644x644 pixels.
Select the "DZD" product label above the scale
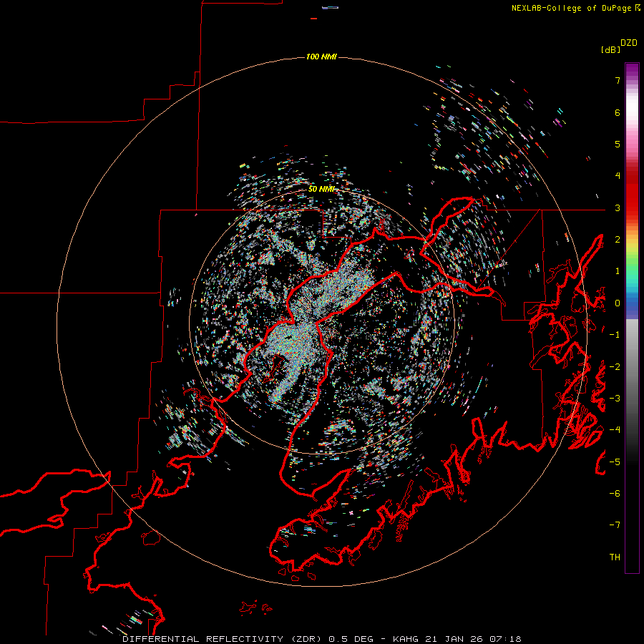629,43
